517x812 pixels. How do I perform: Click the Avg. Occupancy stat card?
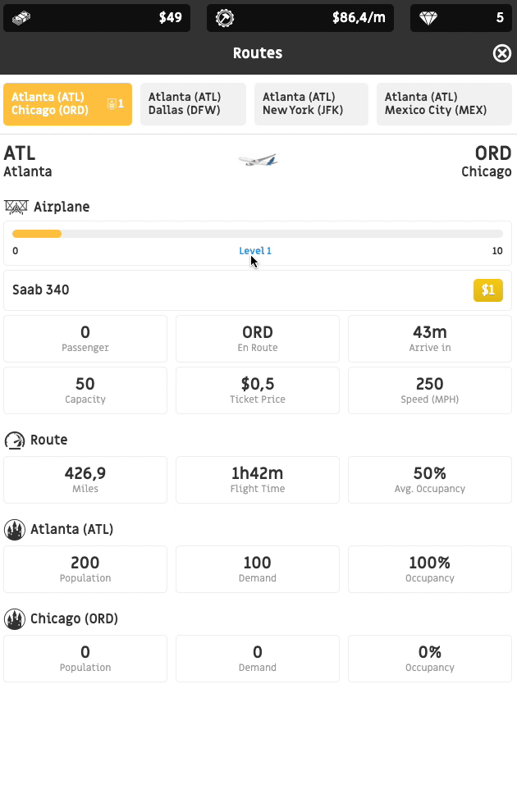[x=429, y=480]
